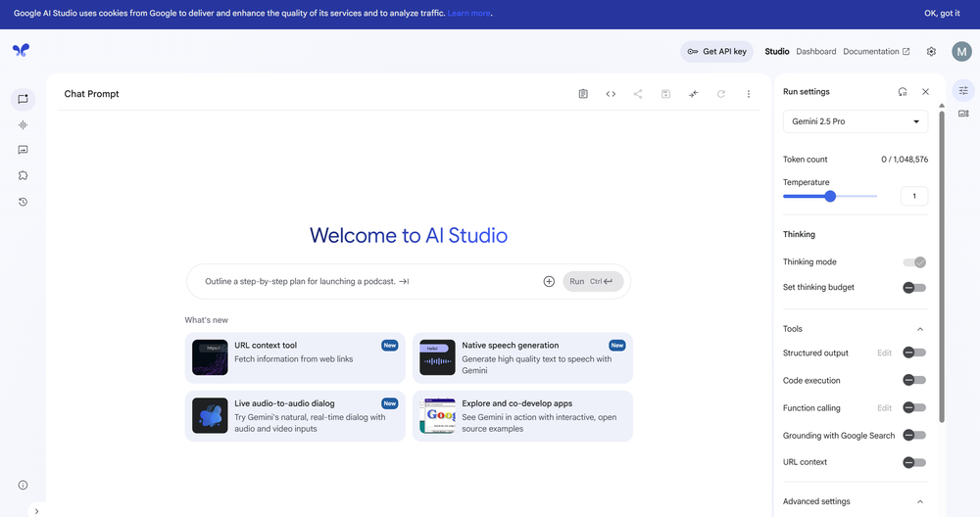
Task: Click the Run button
Action: (x=593, y=282)
